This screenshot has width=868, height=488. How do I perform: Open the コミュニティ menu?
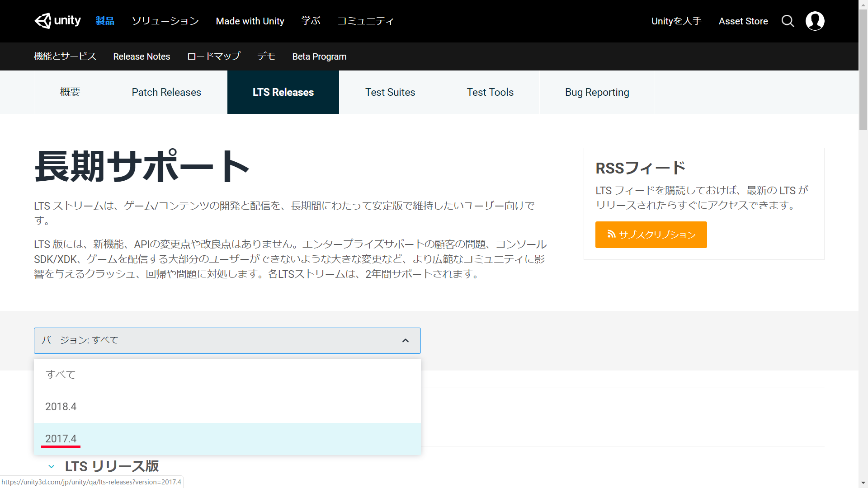tap(365, 21)
